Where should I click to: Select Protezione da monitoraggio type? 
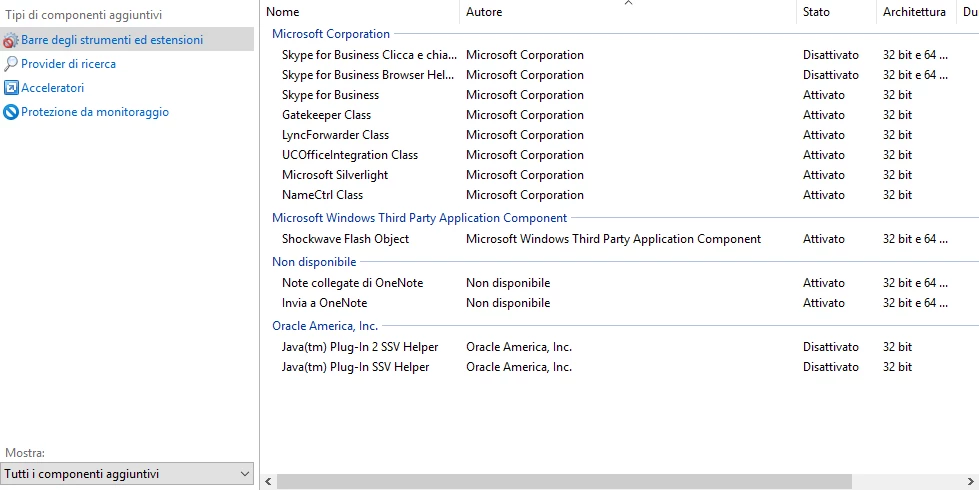(95, 112)
